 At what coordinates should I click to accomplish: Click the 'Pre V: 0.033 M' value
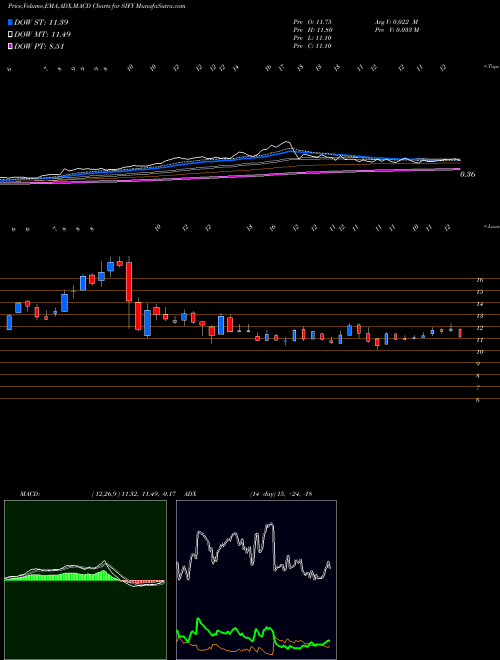pyautogui.click(x=396, y=30)
